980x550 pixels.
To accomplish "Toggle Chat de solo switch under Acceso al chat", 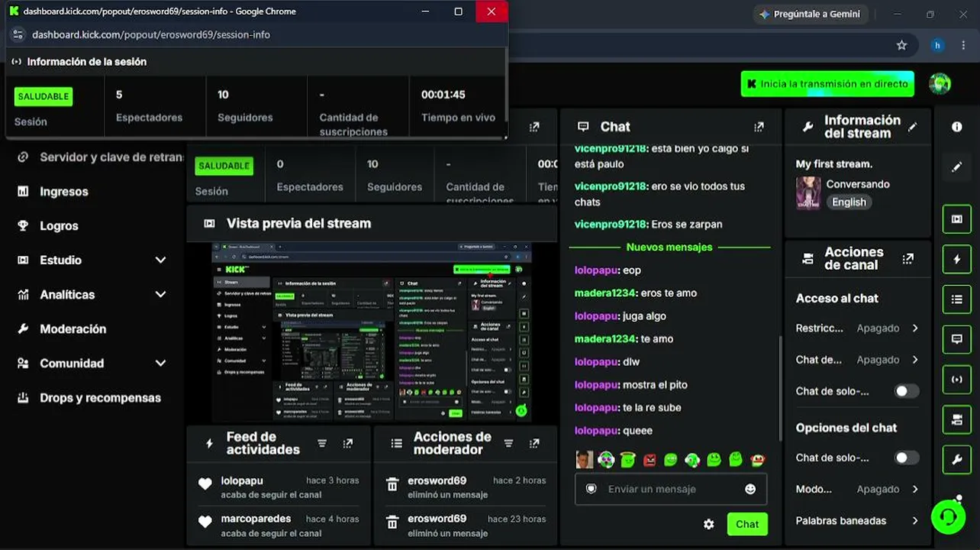I will tap(907, 391).
